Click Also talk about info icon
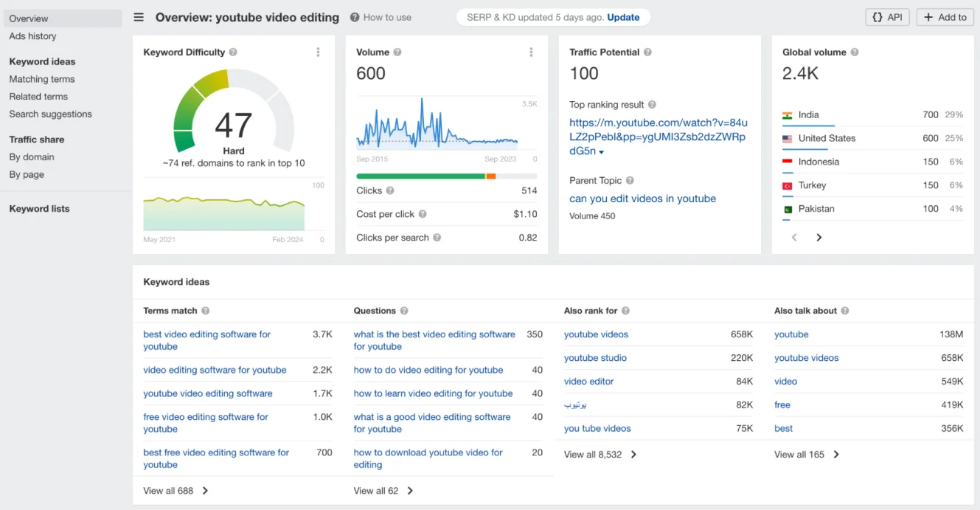 [845, 311]
